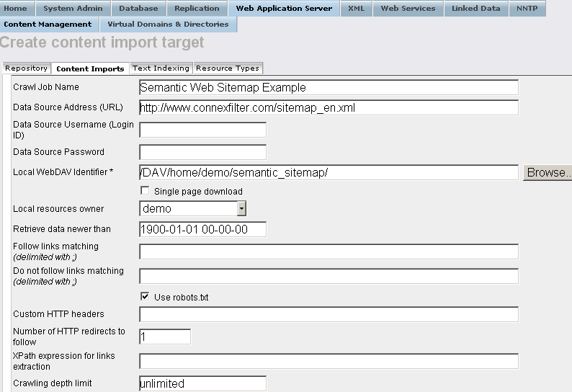The height and width of the screenshot is (392, 572).
Task: Go to the Home menu tab
Action: click(16, 9)
